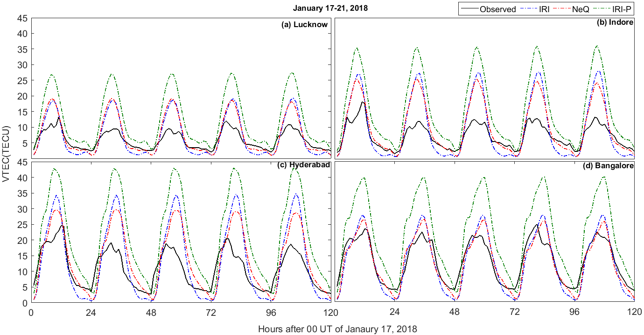Click x-axis tick '96' below the Bangalore panel
The image size is (644, 335).
pos(575,312)
